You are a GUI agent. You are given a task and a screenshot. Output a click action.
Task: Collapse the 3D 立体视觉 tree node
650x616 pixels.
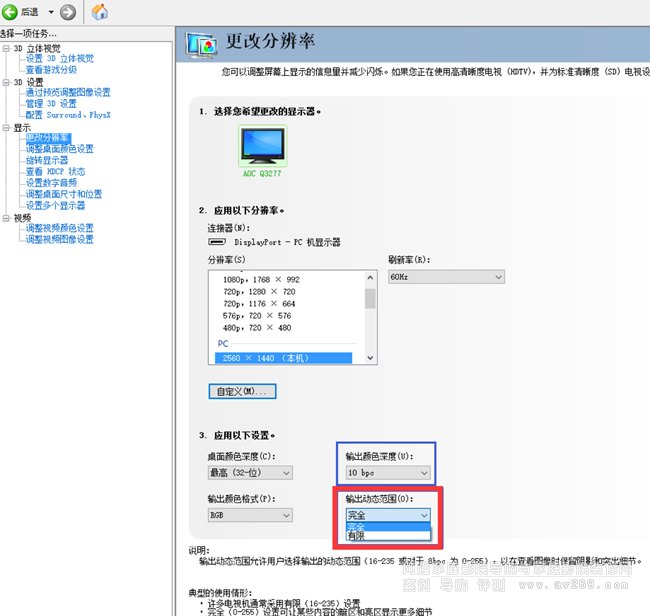pos(6,48)
